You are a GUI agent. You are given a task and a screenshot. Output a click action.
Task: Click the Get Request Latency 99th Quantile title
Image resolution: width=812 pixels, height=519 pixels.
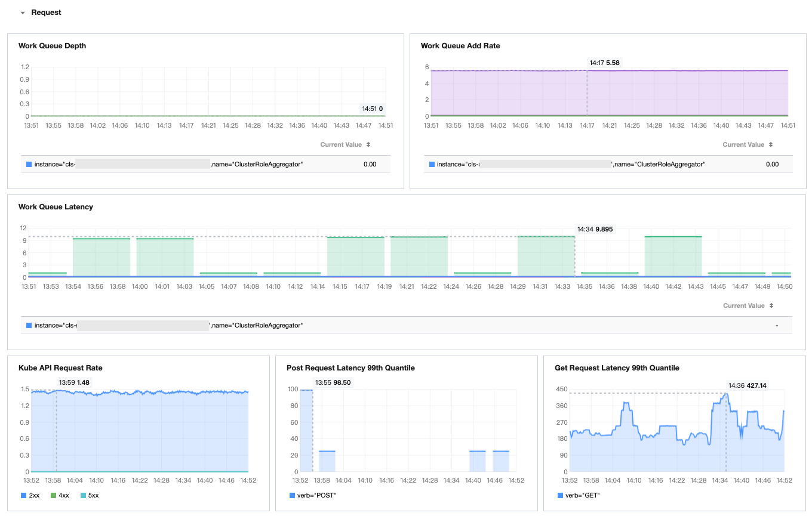pyautogui.click(x=617, y=368)
